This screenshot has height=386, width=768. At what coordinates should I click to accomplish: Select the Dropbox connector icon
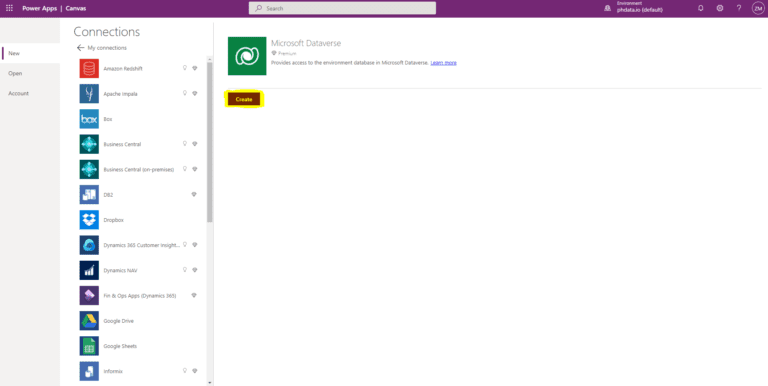pos(89,220)
